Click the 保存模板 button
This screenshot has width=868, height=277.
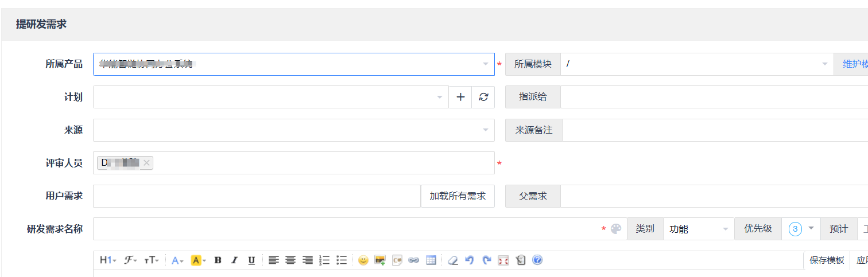[x=827, y=260]
